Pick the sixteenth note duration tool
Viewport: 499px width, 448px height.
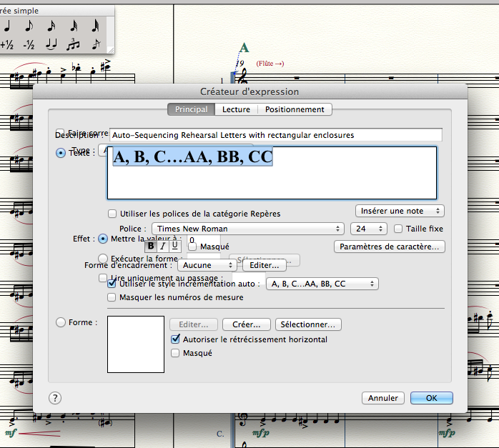[x=51, y=26]
